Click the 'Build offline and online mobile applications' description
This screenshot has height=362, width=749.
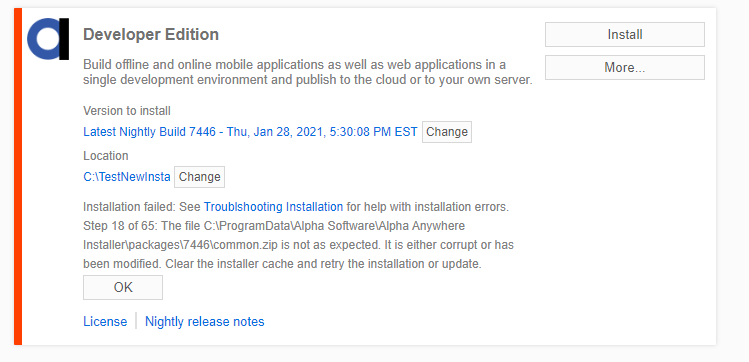pos(308,72)
